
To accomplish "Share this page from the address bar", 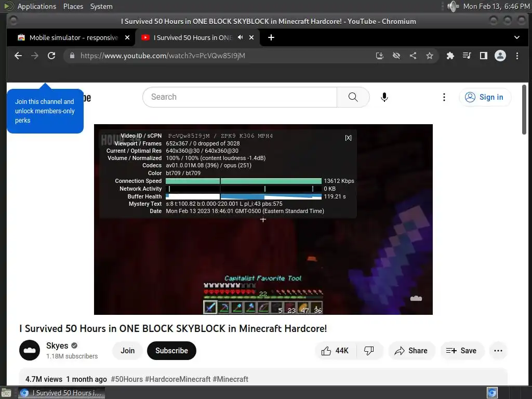I will (x=413, y=56).
